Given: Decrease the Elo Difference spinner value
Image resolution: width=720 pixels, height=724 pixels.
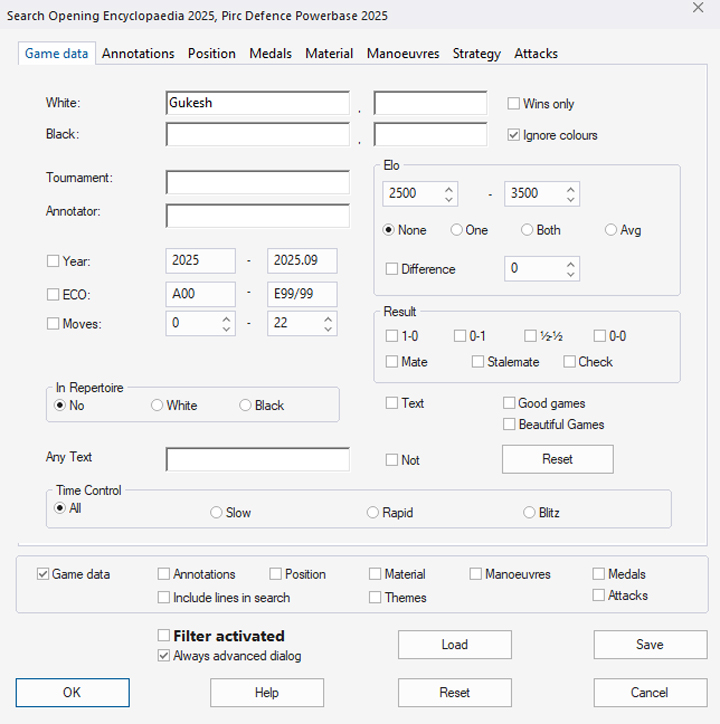Looking at the screenshot, I should (x=570, y=274).
